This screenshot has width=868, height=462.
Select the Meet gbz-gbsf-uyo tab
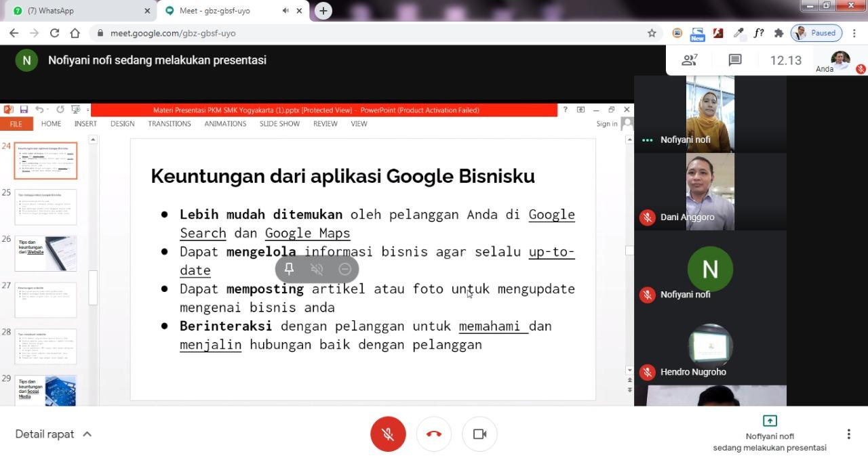tap(224, 11)
